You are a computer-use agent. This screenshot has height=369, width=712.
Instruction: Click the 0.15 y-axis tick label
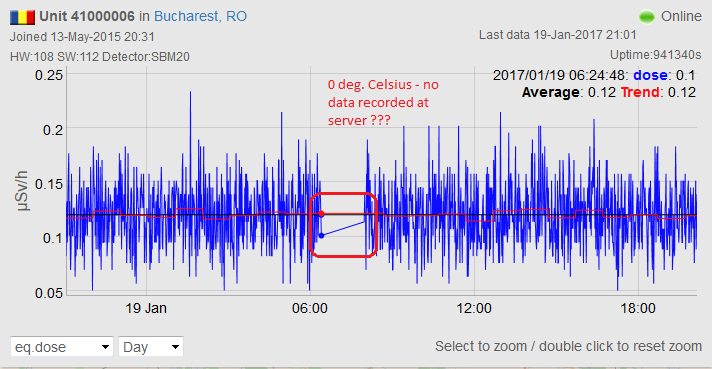[49, 184]
